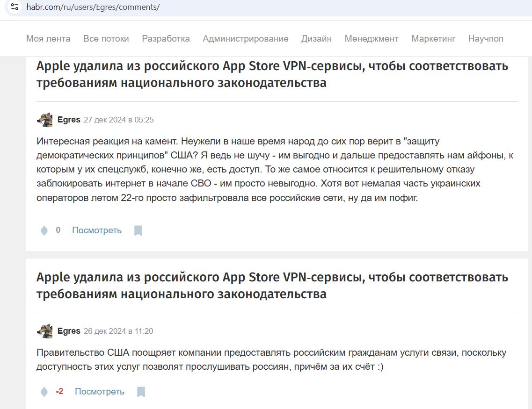Open site information icon in address bar
The image size is (532, 409).
pos(15,7)
